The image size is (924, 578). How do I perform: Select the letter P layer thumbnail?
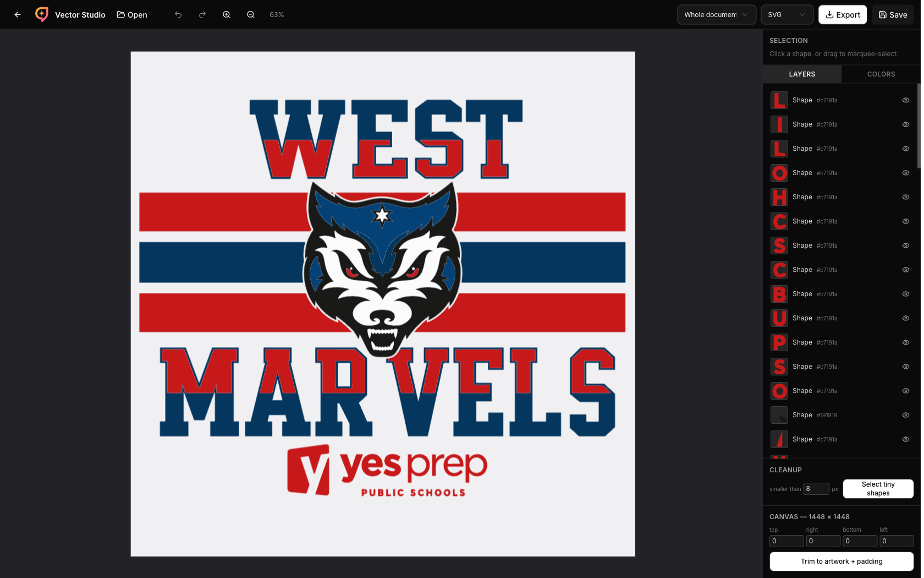[779, 342]
